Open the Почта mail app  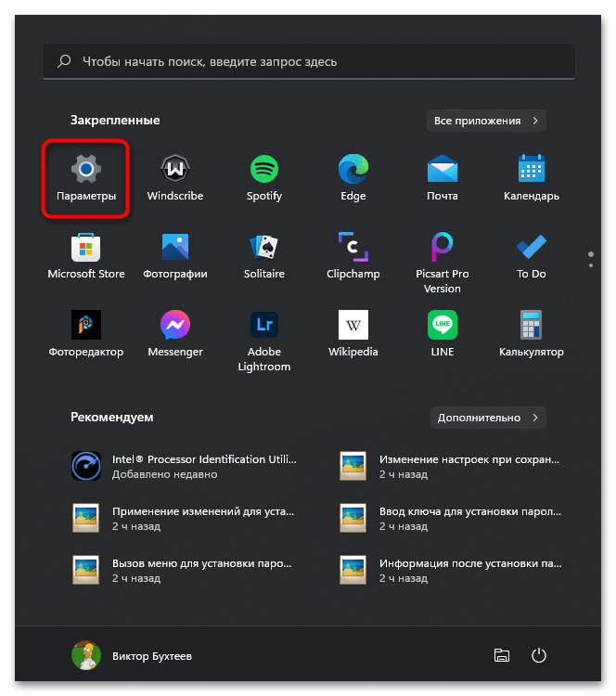click(442, 178)
